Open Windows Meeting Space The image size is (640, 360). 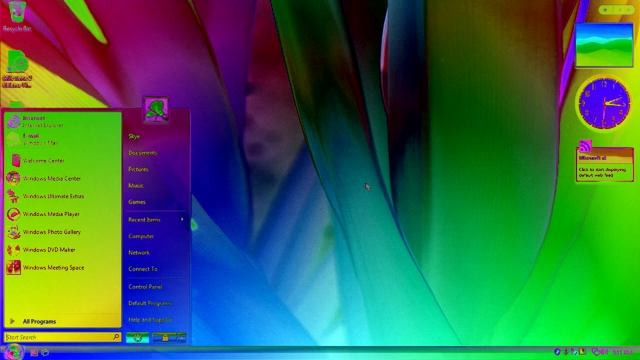[62, 268]
